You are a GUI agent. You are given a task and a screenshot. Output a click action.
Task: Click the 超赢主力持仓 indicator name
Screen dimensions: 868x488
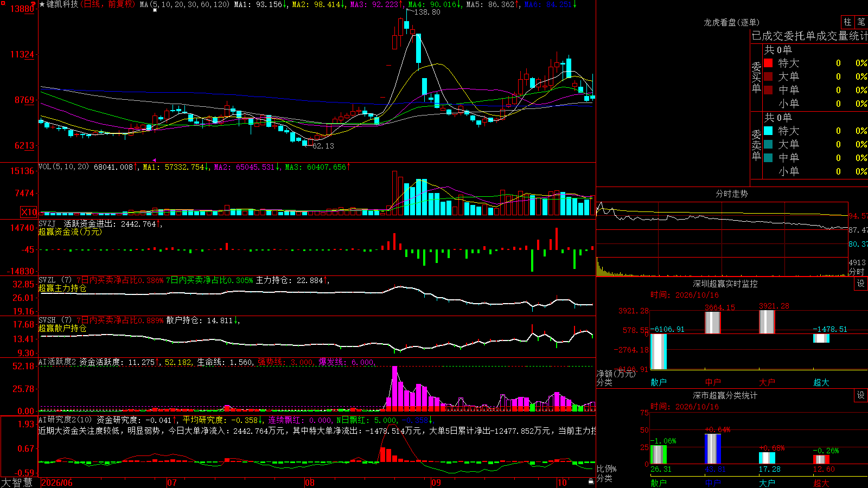pyautogui.click(x=62, y=288)
